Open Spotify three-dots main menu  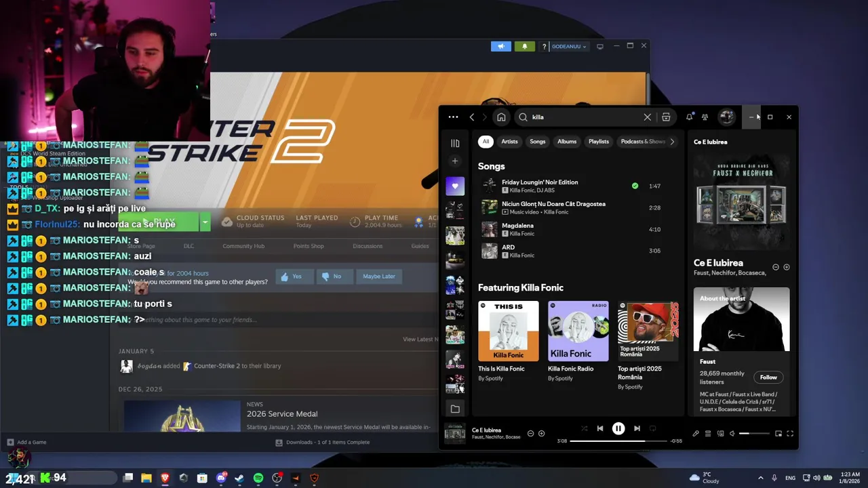tap(453, 117)
